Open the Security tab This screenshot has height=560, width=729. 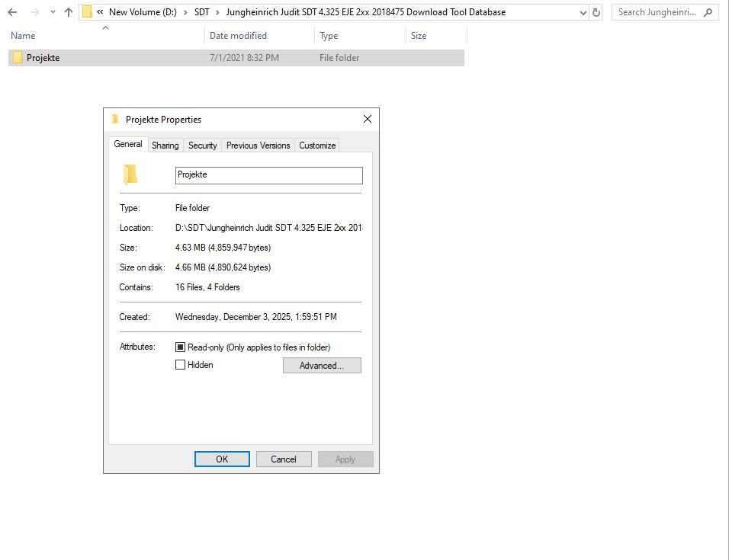(x=202, y=146)
